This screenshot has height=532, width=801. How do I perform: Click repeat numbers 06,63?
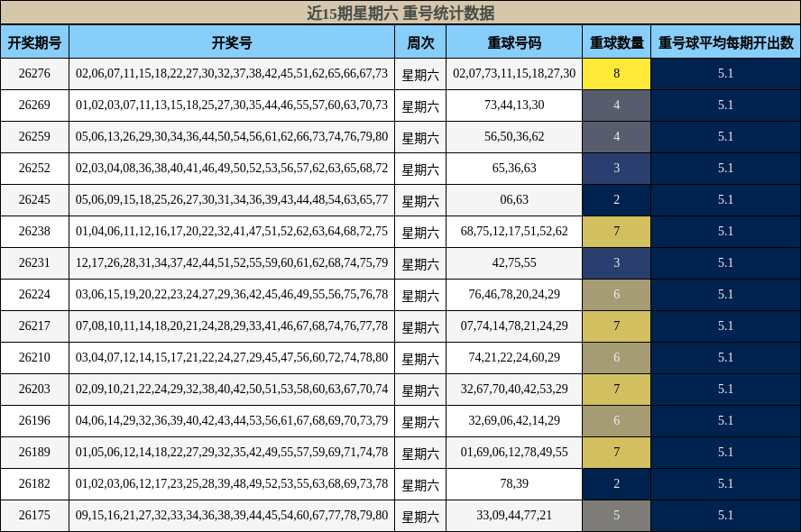pyautogui.click(x=514, y=199)
